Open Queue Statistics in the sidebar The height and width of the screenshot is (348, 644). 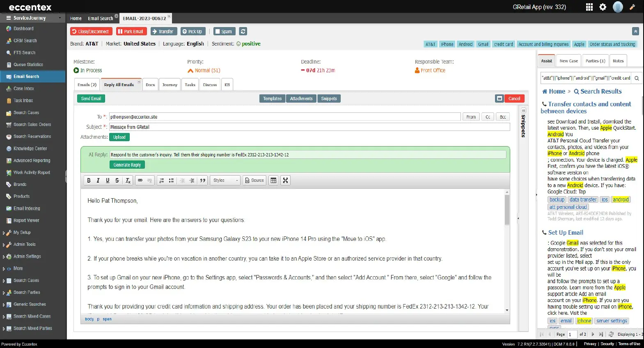coord(28,64)
